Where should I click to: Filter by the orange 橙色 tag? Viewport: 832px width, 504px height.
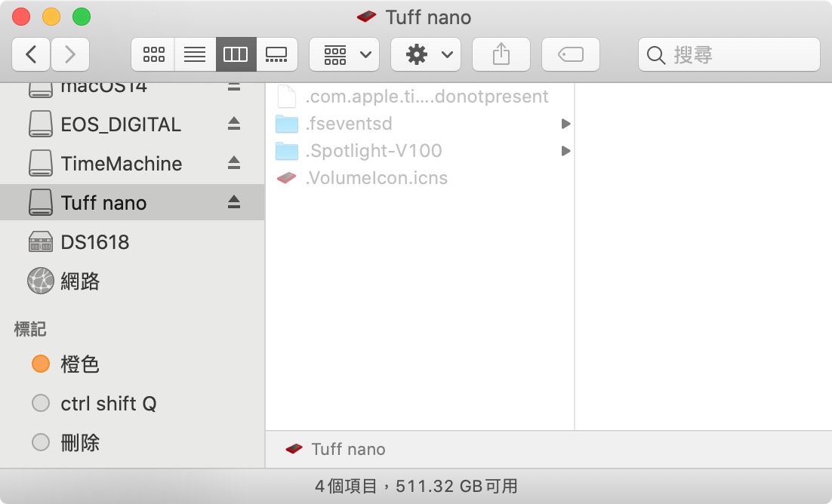click(x=79, y=364)
